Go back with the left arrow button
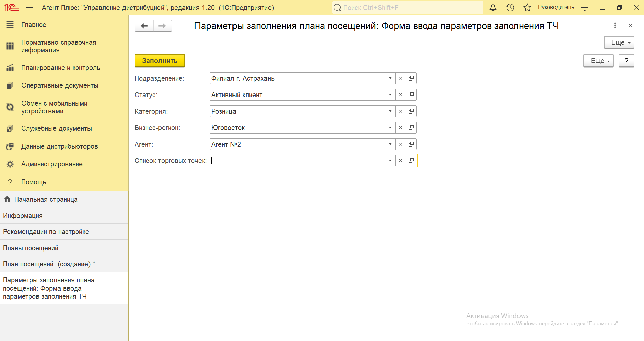This screenshot has height=341, width=644. tap(144, 26)
